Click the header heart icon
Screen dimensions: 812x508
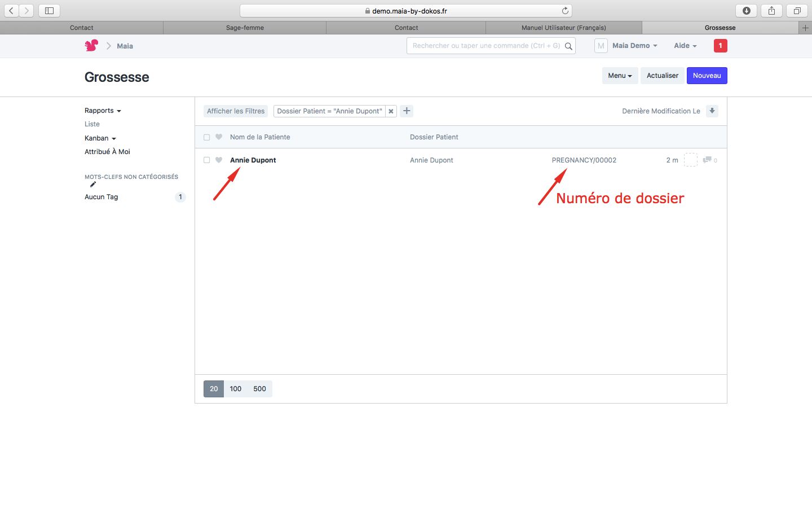(x=219, y=137)
